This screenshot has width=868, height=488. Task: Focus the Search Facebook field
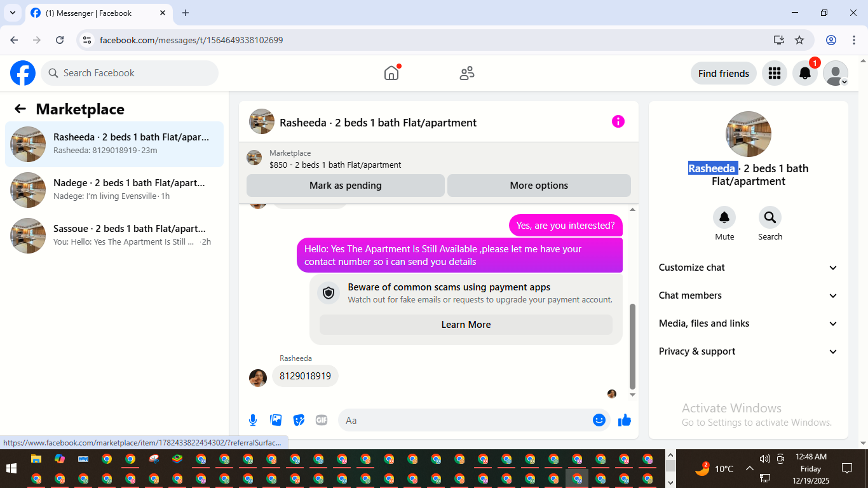pos(130,73)
